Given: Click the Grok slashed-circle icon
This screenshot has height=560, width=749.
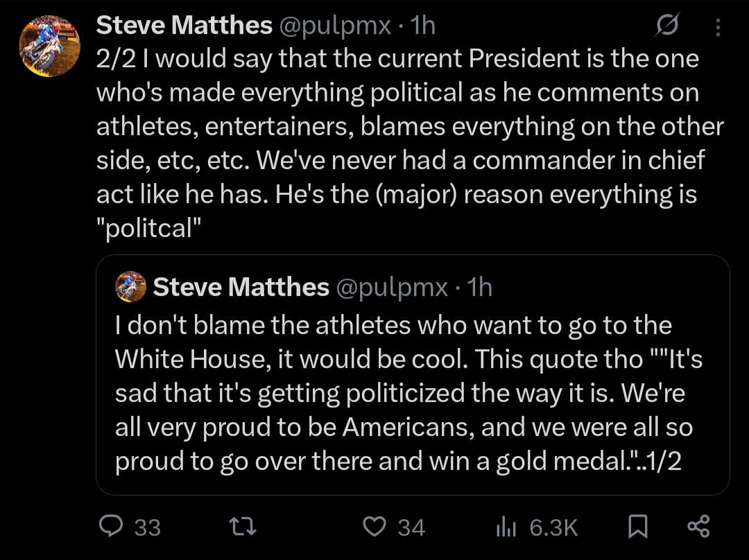Looking at the screenshot, I should [x=668, y=26].
